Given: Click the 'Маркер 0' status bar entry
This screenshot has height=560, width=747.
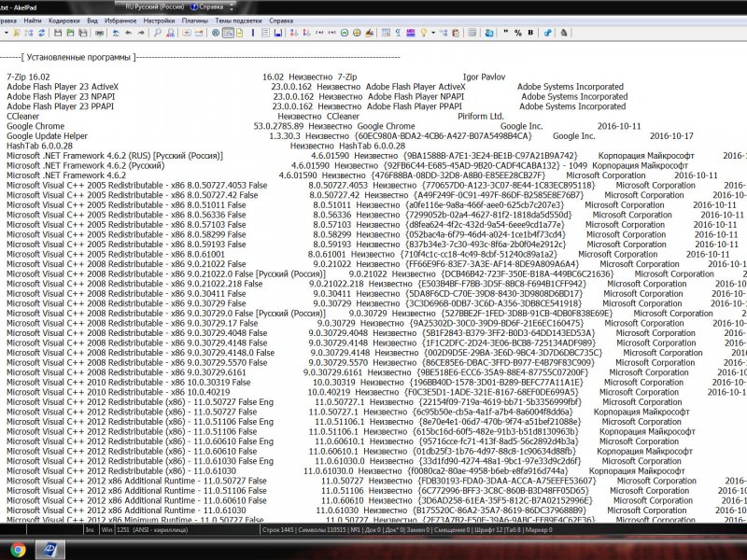Looking at the screenshot, I should coord(539,529).
